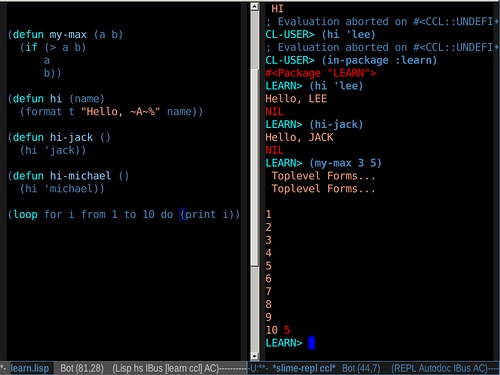Click the 'defun hi-jack ()' line
The image size is (500, 375).
point(59,137)
